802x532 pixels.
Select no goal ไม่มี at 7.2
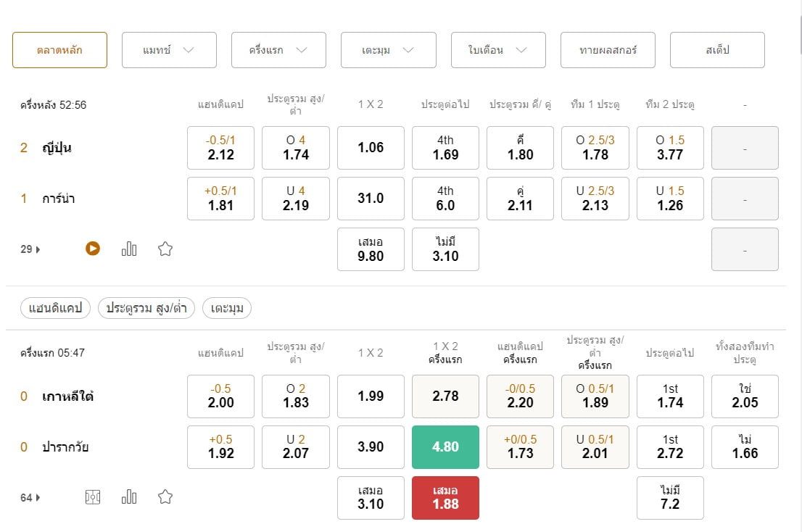click(670, 498)
